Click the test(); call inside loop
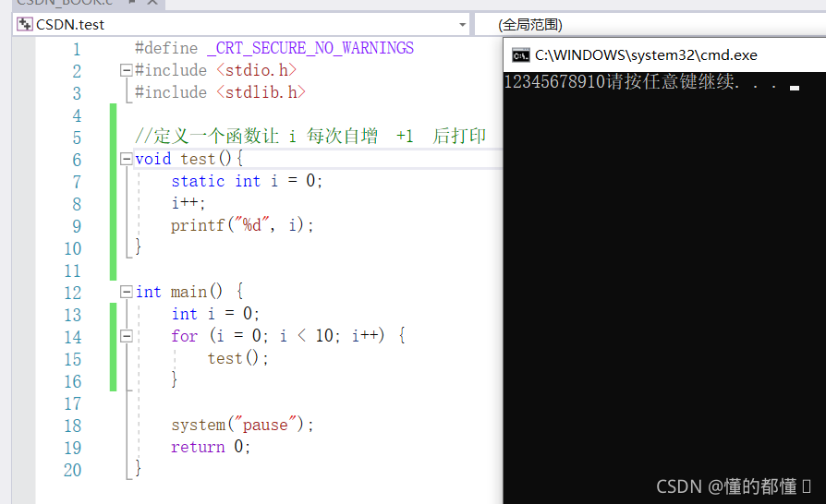This screenshot has width=826, height=504. pos(237,358)
